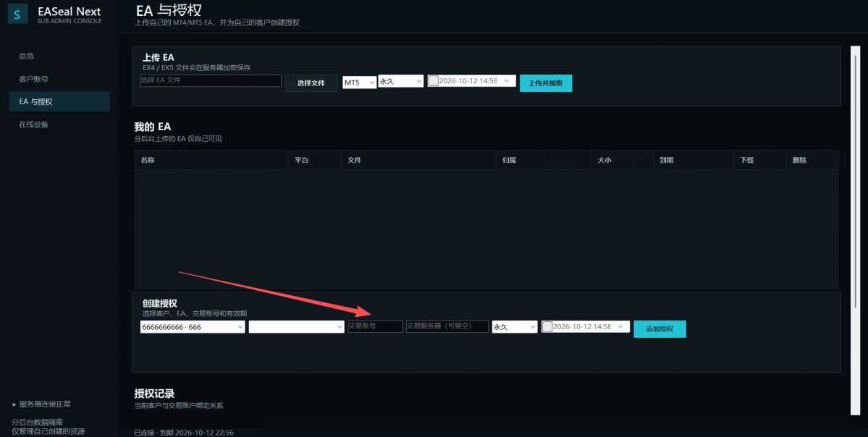Click the 选择文件 button

point(311,83)
